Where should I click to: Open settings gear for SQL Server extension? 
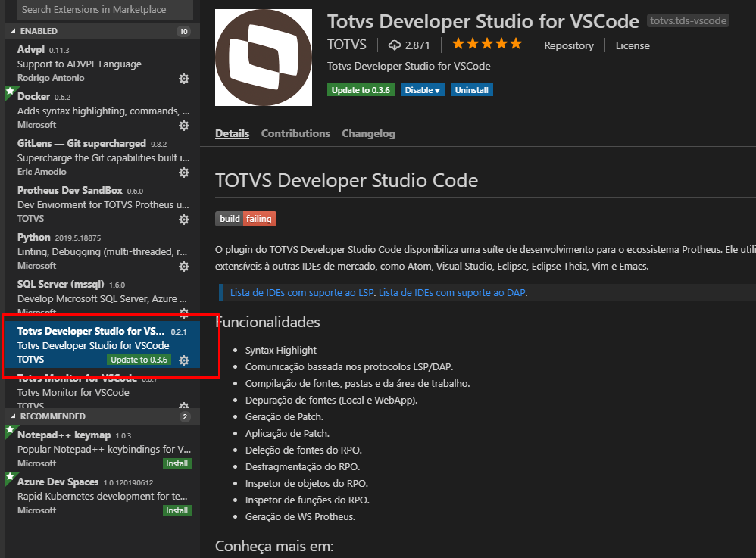(x=184, y=313)
